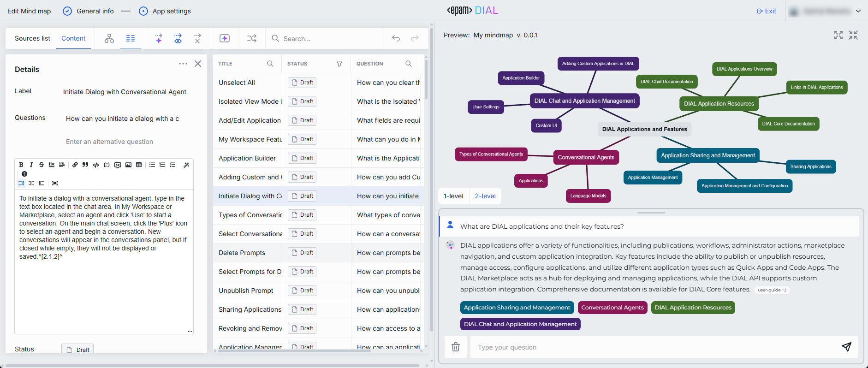Image resolution: width=868 pixels, height=368 pixels.
Task: Go to App settings step
Action: [x=165, y=11]
